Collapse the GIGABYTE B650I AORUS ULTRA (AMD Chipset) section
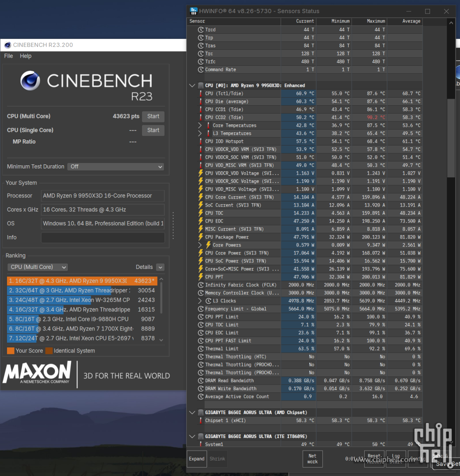Screen dimensions: 460x476 pyautogui.click(x=192, y=413)
